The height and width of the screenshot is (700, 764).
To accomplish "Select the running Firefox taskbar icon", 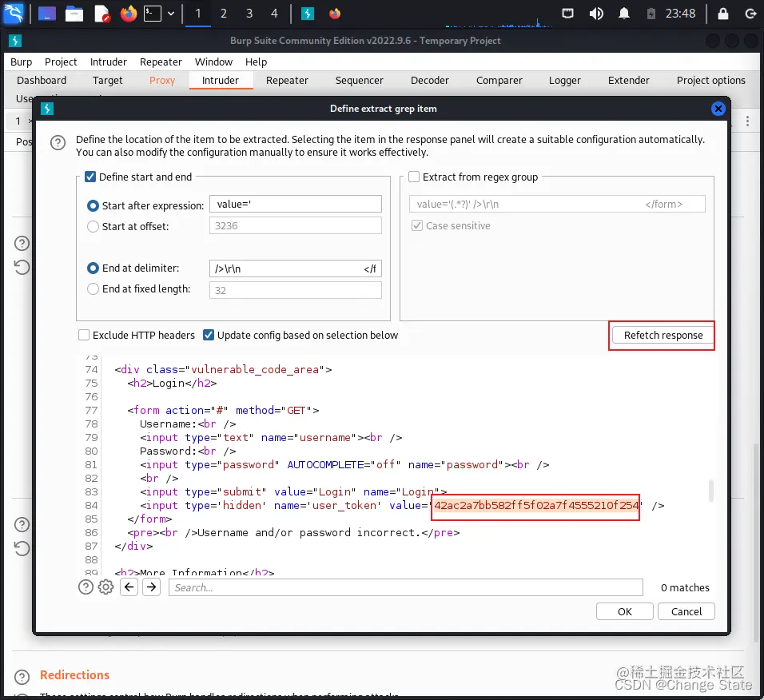I will (335, 14).
